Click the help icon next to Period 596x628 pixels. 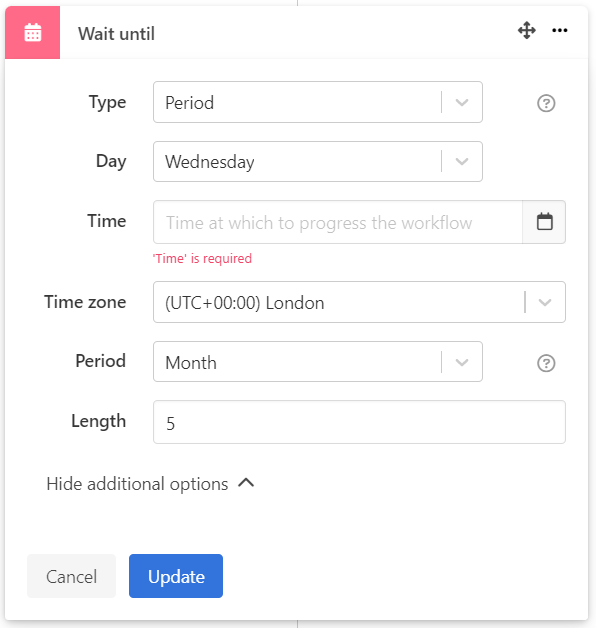tap(546, 363)
